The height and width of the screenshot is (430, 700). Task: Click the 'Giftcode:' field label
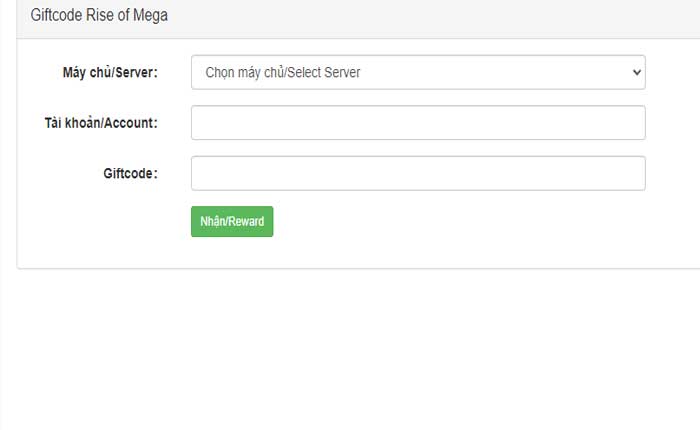(130, 173)
